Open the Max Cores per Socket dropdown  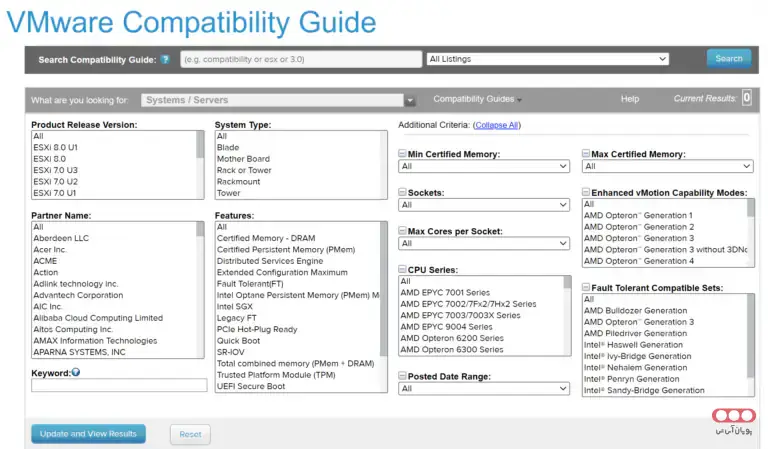[484, 243]
